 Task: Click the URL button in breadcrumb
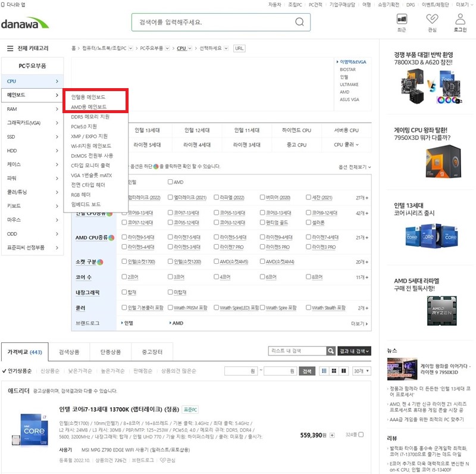[239, 48]
